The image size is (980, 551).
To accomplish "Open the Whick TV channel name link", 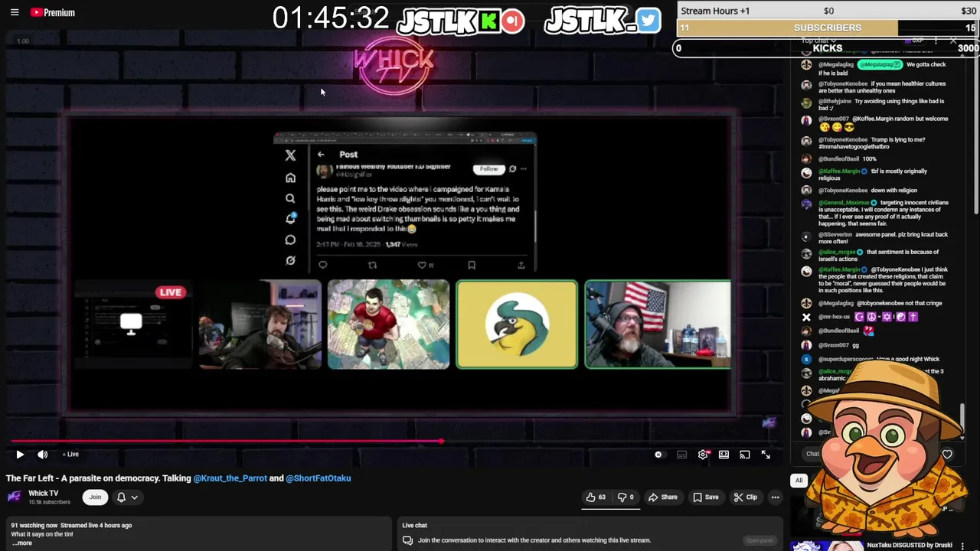I will [43, 494].
